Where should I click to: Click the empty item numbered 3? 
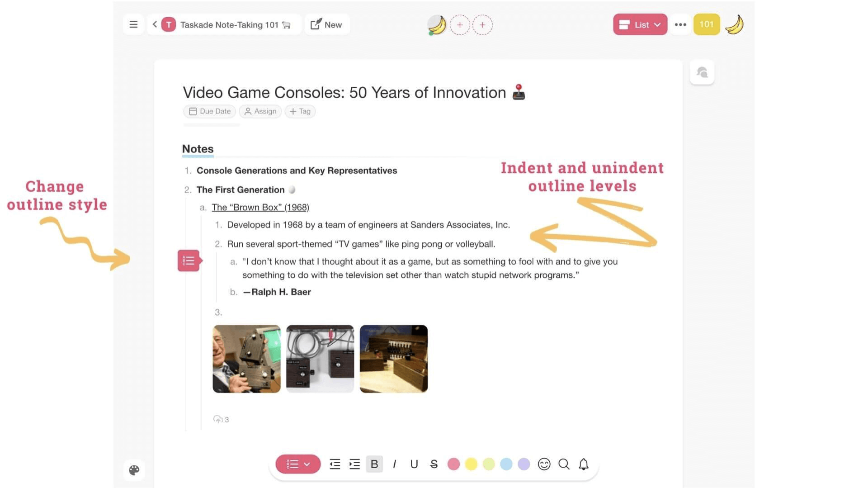(x=218, y=312)
